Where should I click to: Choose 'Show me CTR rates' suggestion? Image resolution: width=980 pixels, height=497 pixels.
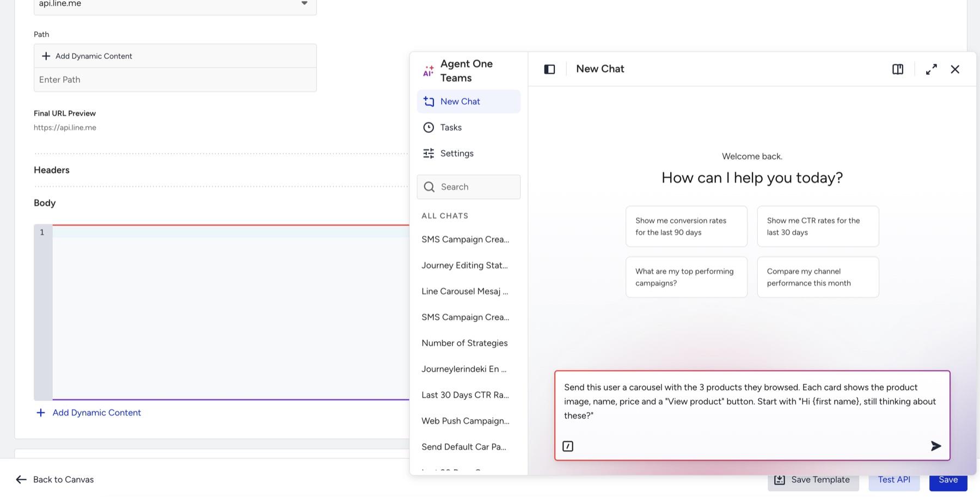[818, 226]
